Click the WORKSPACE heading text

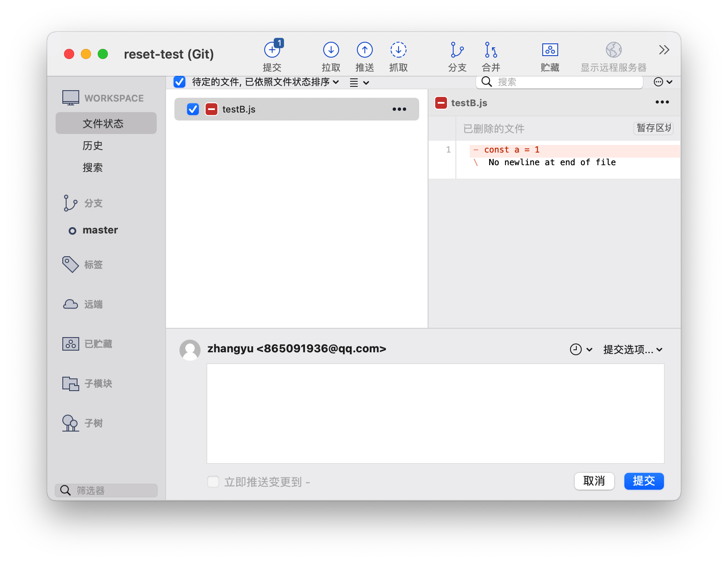(114, 98)
